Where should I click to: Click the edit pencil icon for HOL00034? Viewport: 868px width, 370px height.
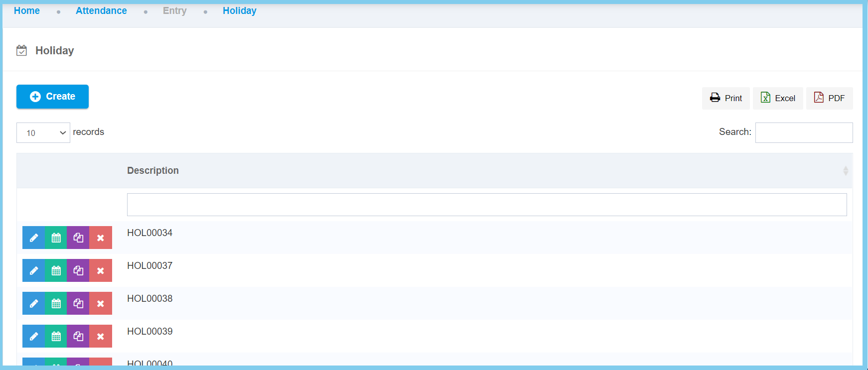coord(33,238)
